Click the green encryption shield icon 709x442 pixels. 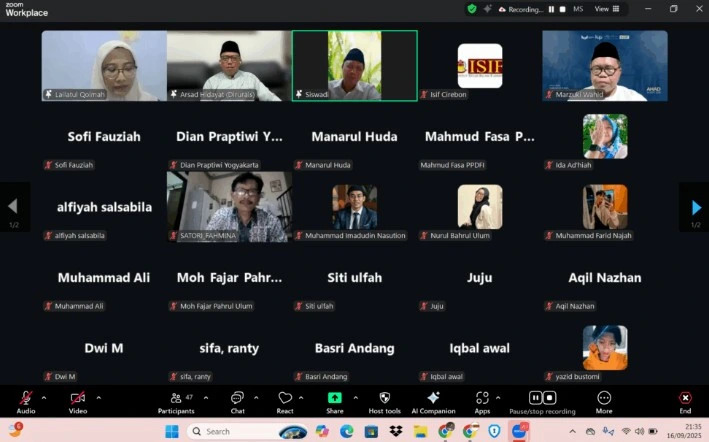[471, 9]
